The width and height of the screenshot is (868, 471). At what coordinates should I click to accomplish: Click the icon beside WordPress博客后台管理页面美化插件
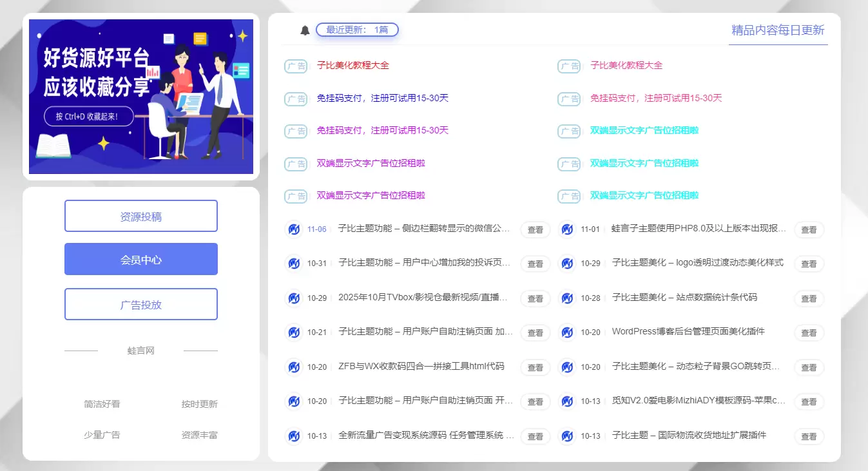(566, 332)
